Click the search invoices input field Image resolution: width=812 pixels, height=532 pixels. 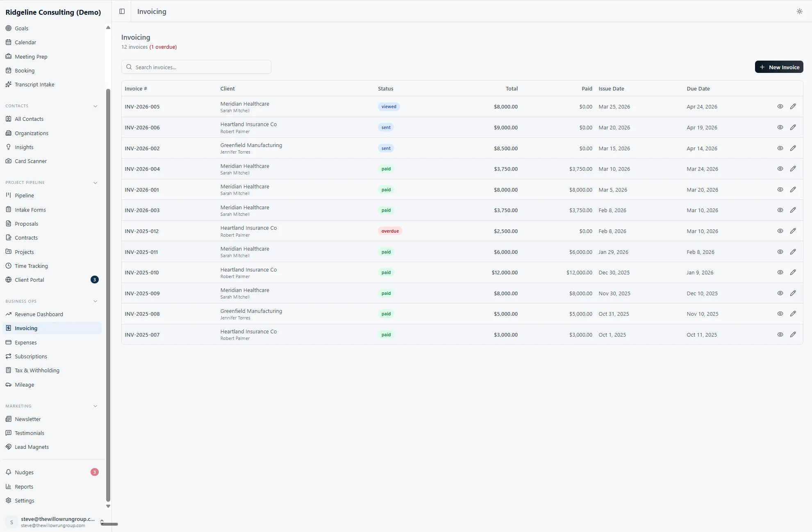pyautogui.click(x=196, y=67)
